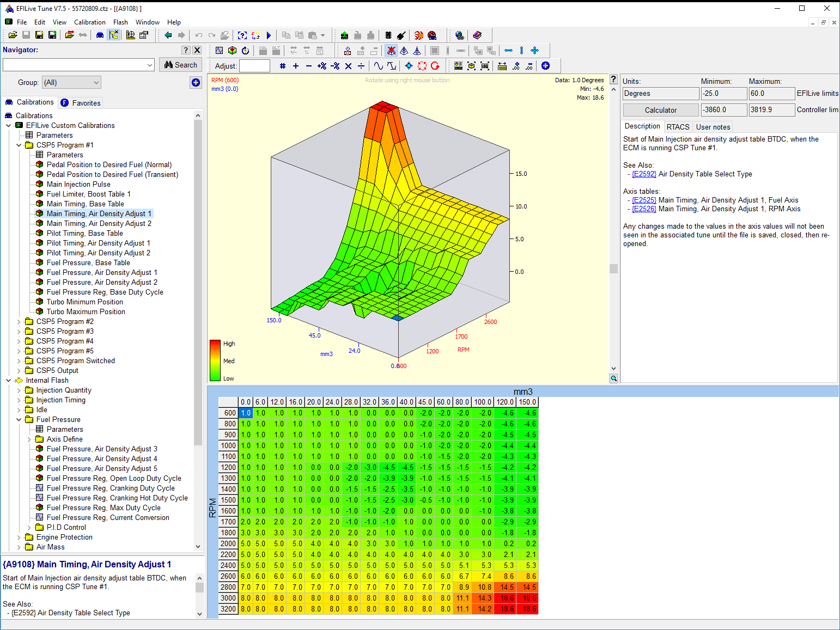This screenshot has height=630, width=840.
Task: Open the alternate tune comparison file icon
Action: click(x=70, y=35)
